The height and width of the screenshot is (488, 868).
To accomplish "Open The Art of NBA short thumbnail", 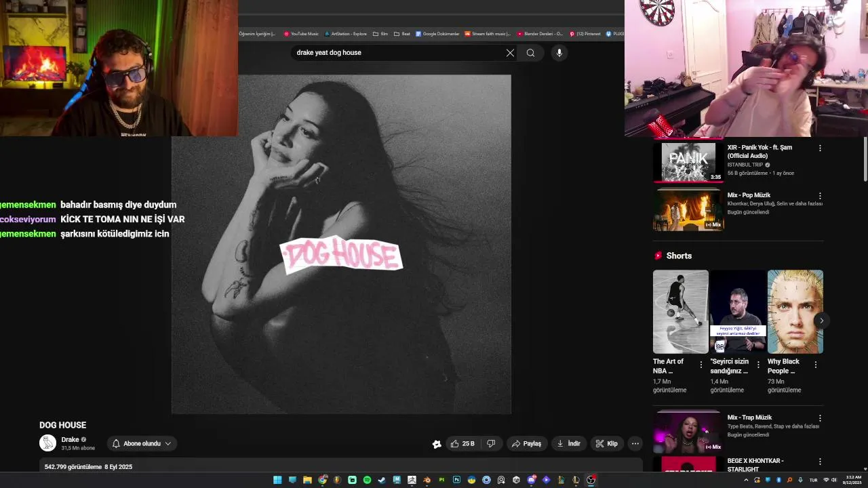I will tap(681, 312).
